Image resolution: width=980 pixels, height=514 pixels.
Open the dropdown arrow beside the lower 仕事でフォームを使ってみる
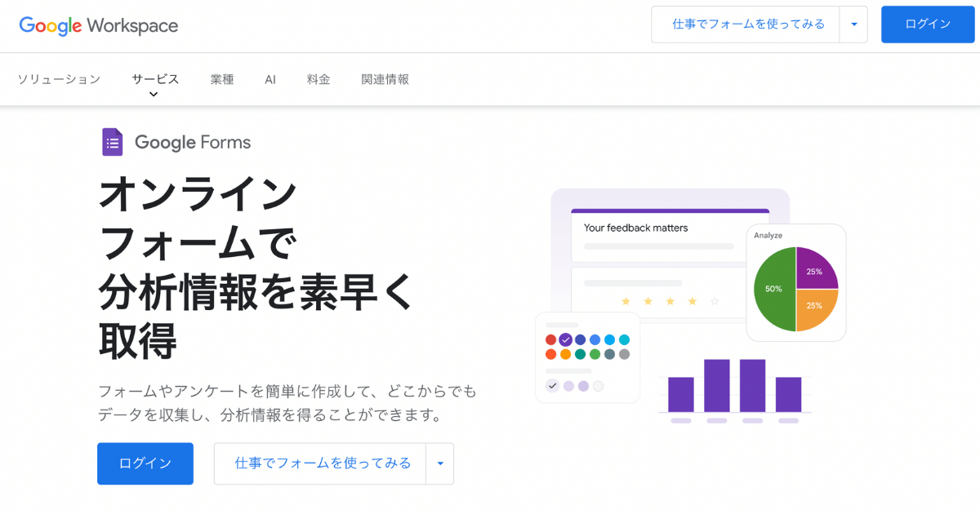[440, 463]
